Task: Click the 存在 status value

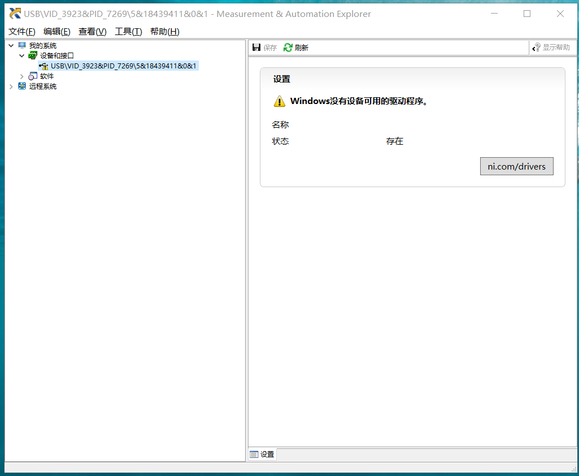Action: (395, 141)
